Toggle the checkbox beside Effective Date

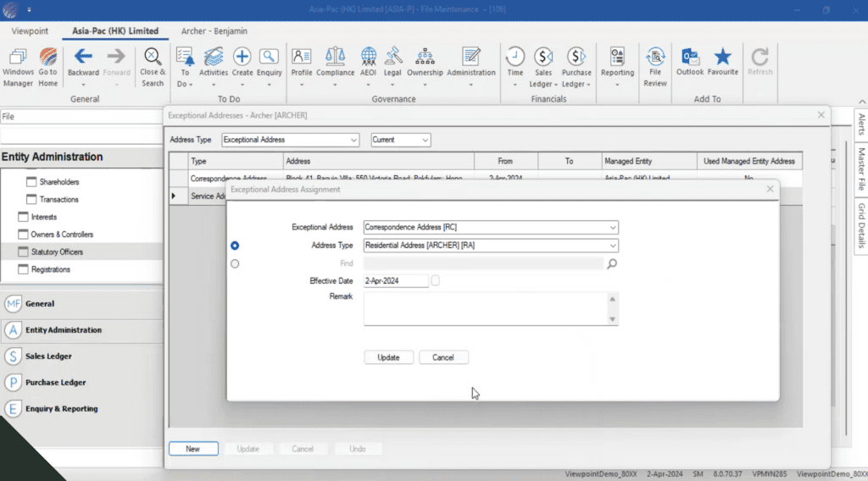tap(435, 280)
